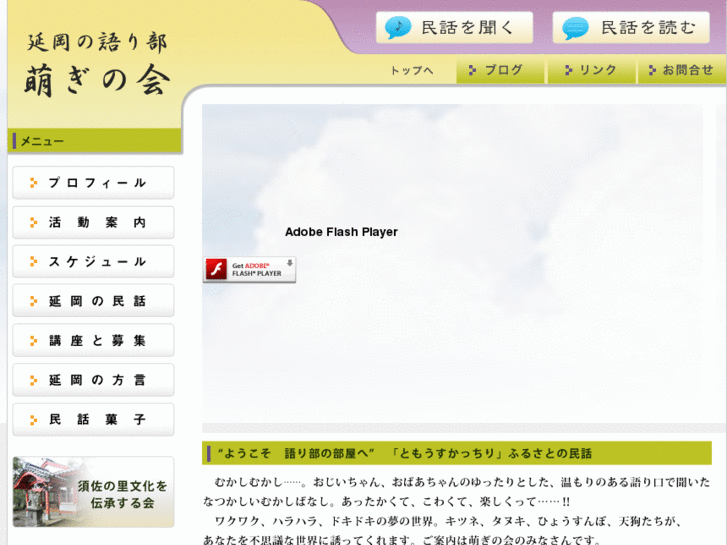Click the text speech bubble icon by 民話を読む

pos(575,28)
